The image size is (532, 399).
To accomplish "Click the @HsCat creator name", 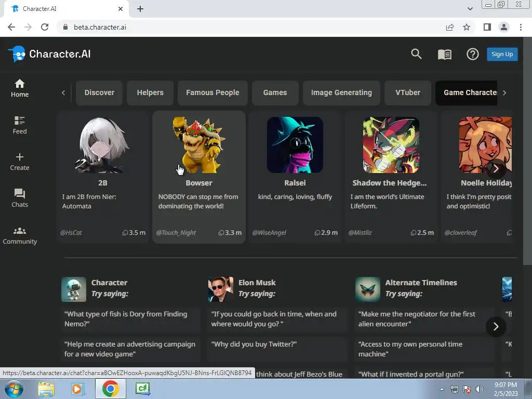I will tap(71, 233).
